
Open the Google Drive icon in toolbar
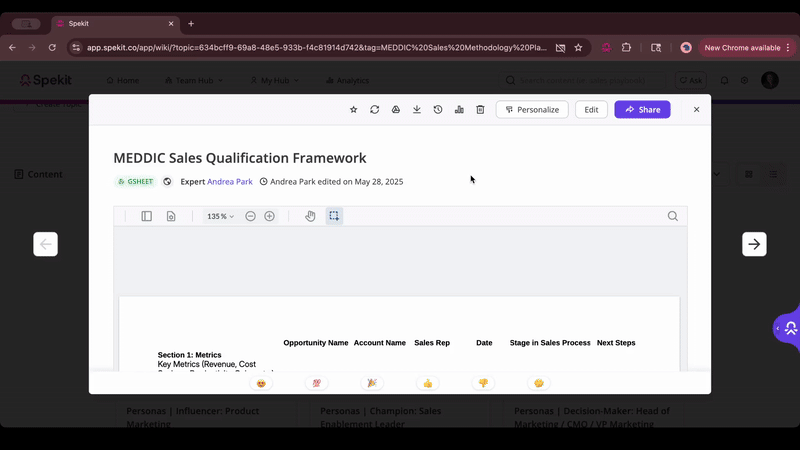(396, 110)
